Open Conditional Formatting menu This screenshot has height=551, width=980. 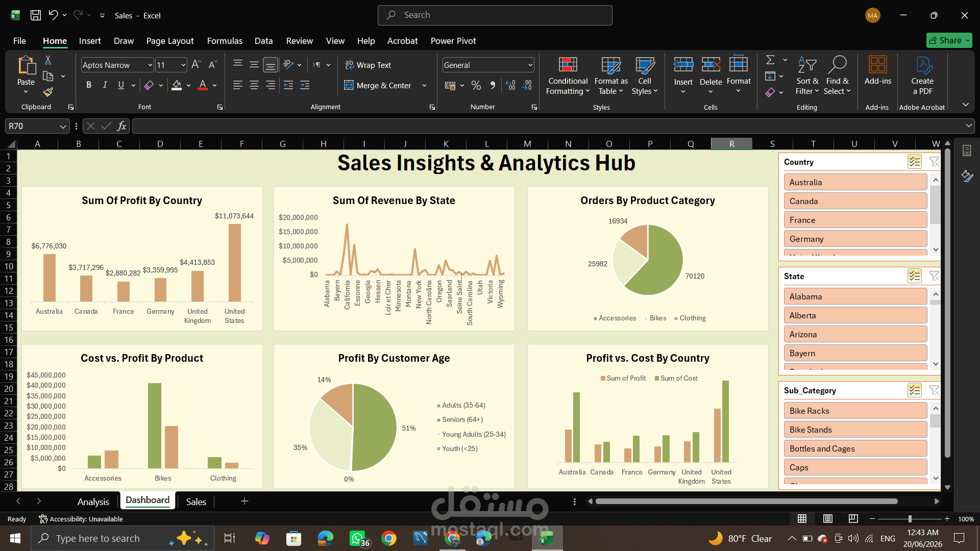(568, 76)
